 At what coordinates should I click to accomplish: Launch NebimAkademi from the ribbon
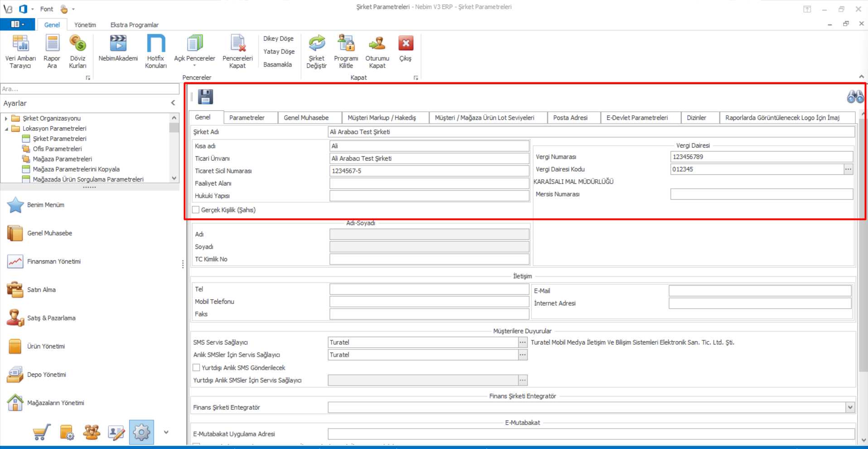point(118,49)
